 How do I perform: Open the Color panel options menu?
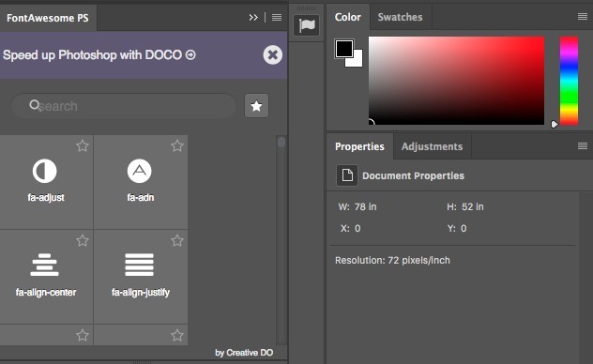583,16
